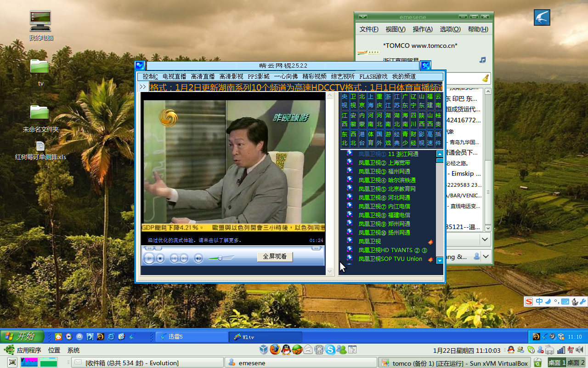Open the 控制C menu
Viewport: 588px width, 368px height.
click(x=150, y=77)
